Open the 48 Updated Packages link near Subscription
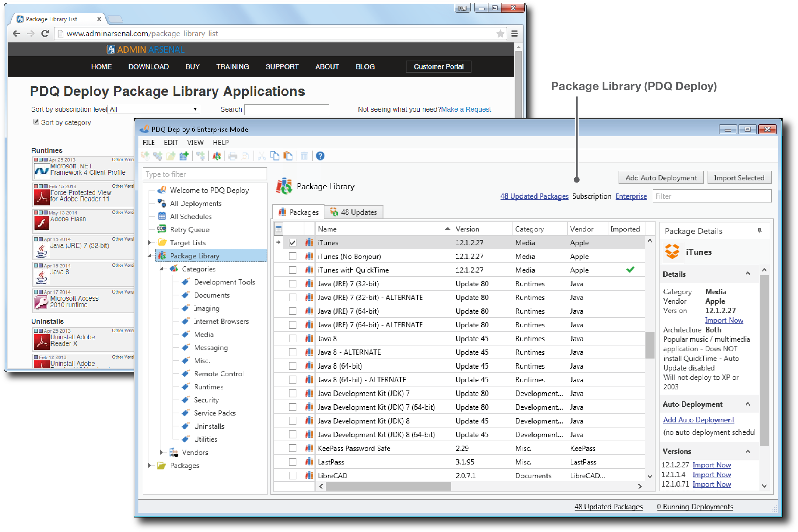This screenshot has height=532, width=798. pos(534,196)
